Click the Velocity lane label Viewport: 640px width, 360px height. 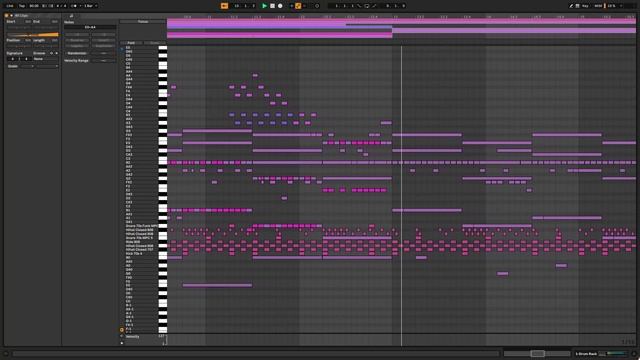coord(133,337)
